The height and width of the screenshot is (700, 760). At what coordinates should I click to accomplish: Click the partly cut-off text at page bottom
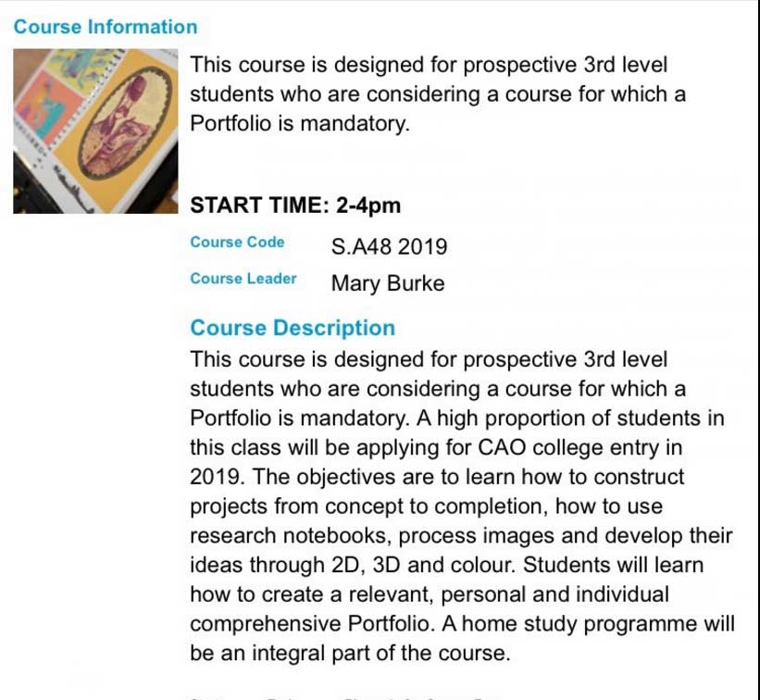click(x=344, y=698)
